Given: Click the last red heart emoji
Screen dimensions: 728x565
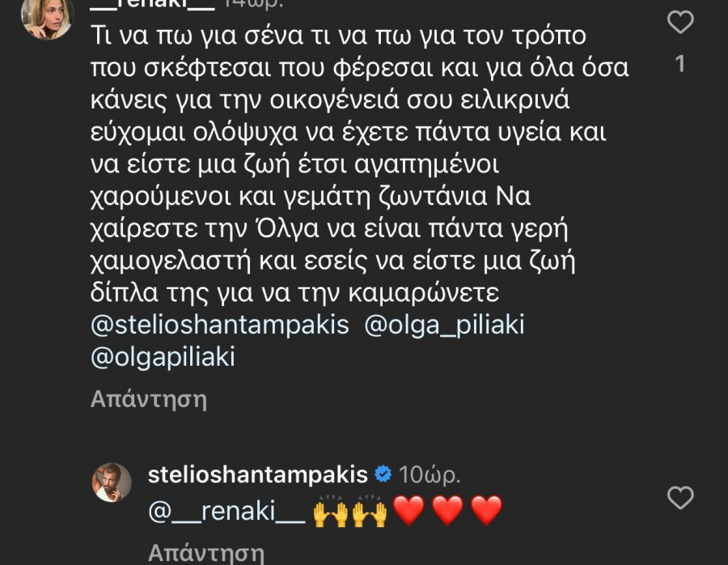Looking at the screenshot, I should coord(485,512).
